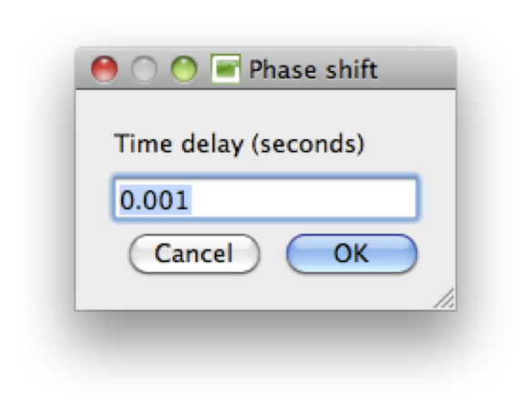This screenshot has height=414, width=532.
Task: Place cursor in empty part of delay field
Action: [x=303, y=199]
